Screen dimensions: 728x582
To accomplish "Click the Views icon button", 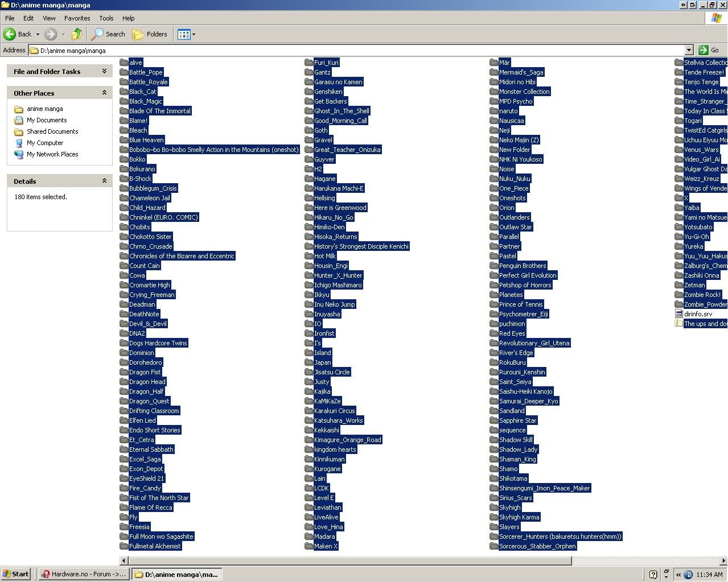I will (184, 34).
